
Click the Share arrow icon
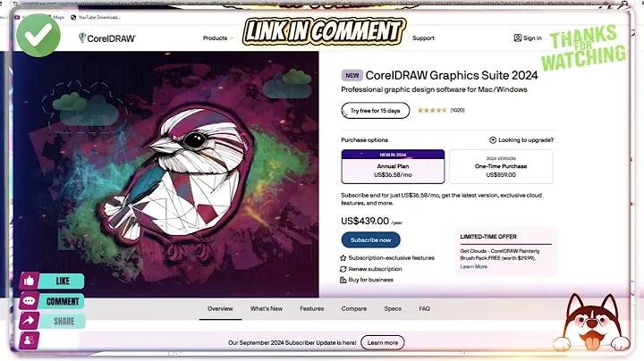pos(29,321)
